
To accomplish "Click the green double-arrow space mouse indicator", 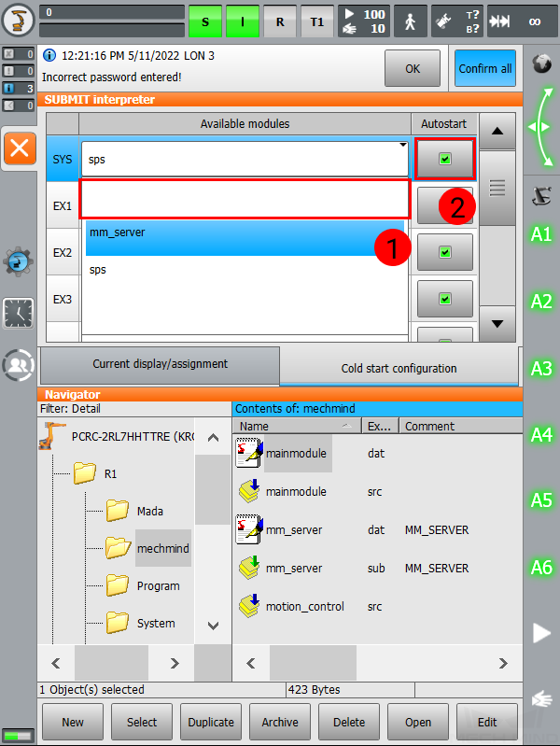I will coord(542,127).
